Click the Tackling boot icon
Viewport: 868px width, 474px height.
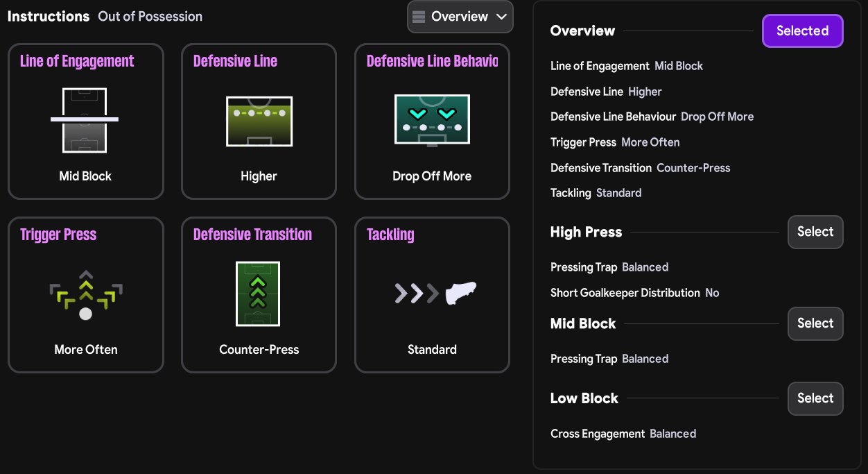click(460, 294)
